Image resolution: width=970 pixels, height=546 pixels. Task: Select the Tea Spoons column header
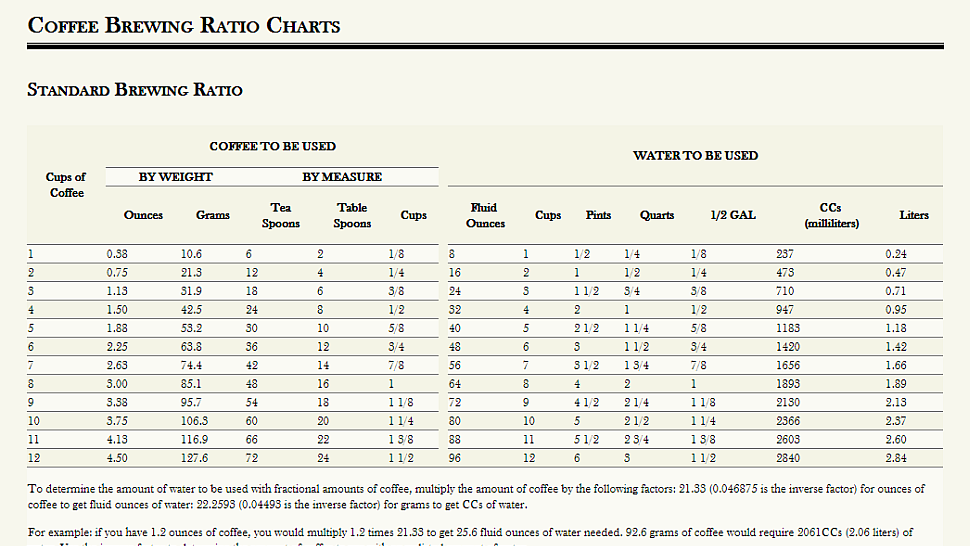tap(280, 215)
